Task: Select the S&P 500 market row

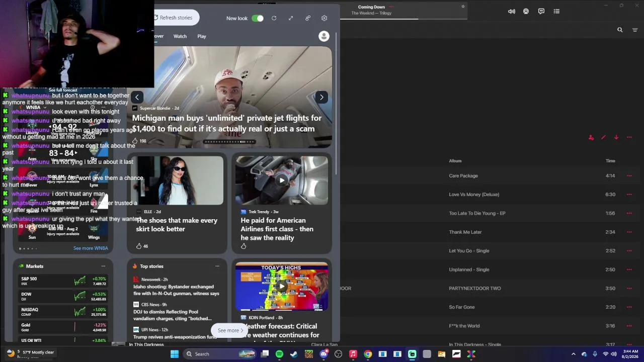Action: coord(63,281)
